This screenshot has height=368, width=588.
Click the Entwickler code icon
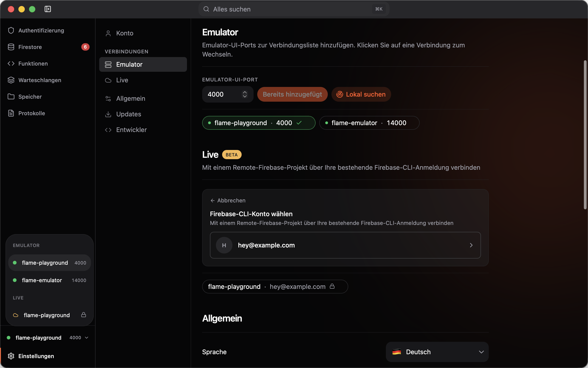(x=108, y=130)
